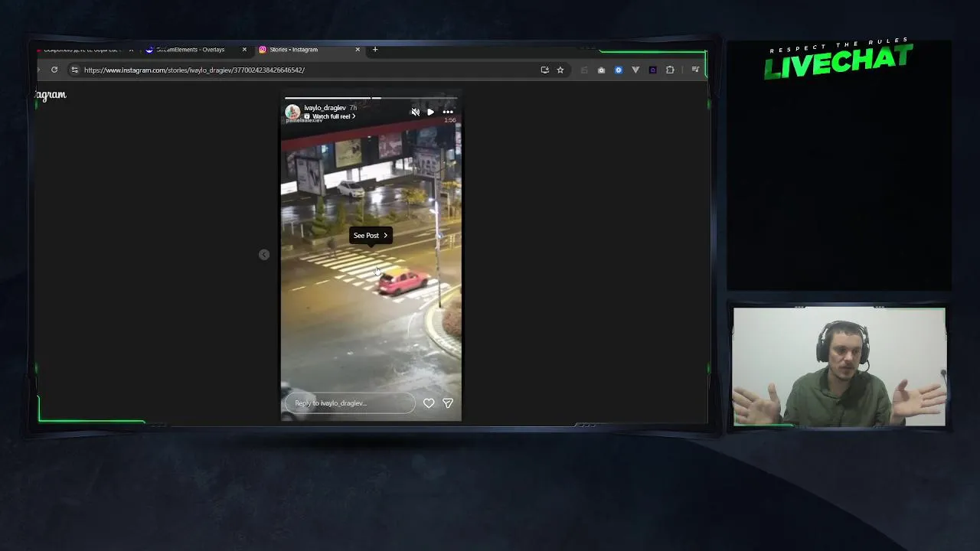This screenshot has width=980, height=551.
Task: Close the Stories • Instagram tab
Action: coord(358,50)
